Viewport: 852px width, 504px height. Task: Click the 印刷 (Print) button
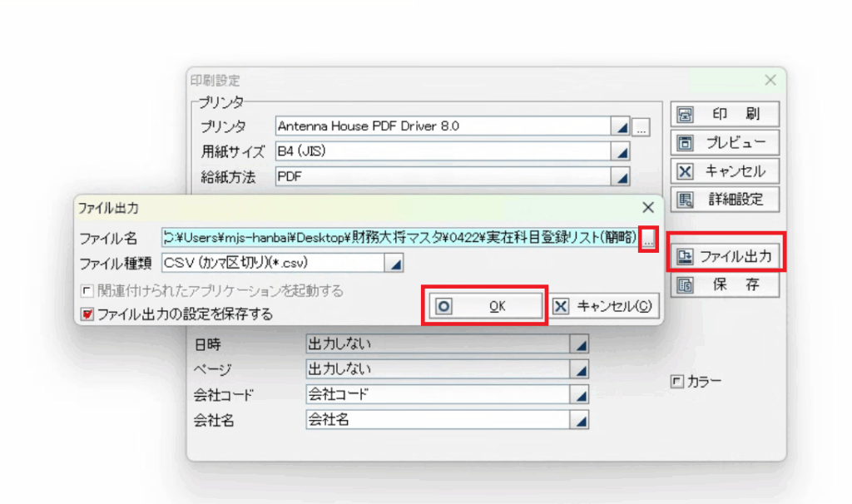(x=725, y=114)
